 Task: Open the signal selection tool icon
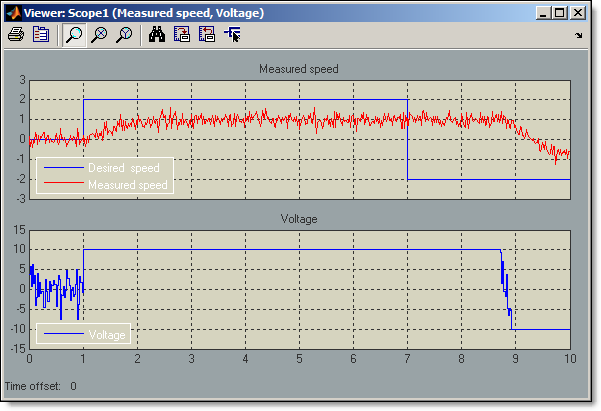click(233, 34)
